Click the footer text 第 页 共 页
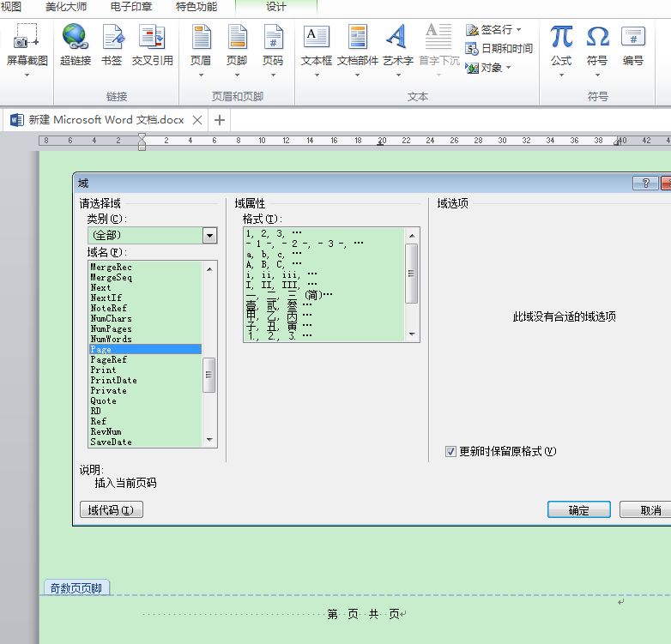Image resolution: width=671 pixels, height=644 pixels. point(363,615)
